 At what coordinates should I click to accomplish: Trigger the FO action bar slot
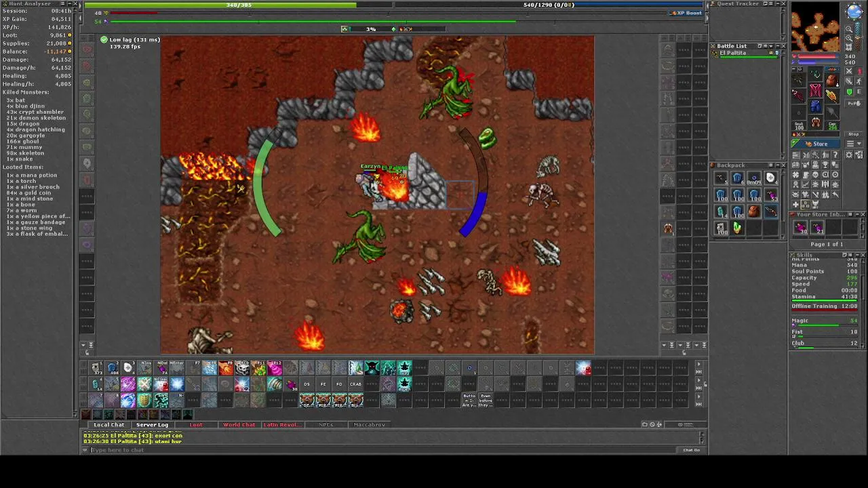pyautogui.click(x=339, y=384)
